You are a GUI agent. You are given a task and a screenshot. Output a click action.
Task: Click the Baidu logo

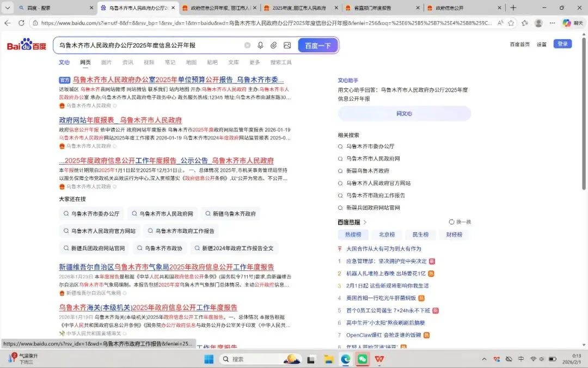26,45
